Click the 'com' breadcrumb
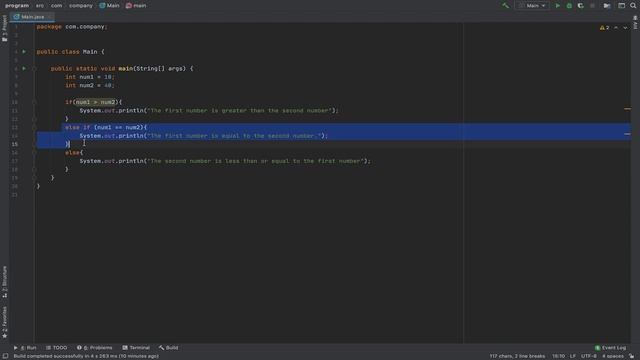The image size is (640, 360). pyautogui.click(x=56, y=6)
